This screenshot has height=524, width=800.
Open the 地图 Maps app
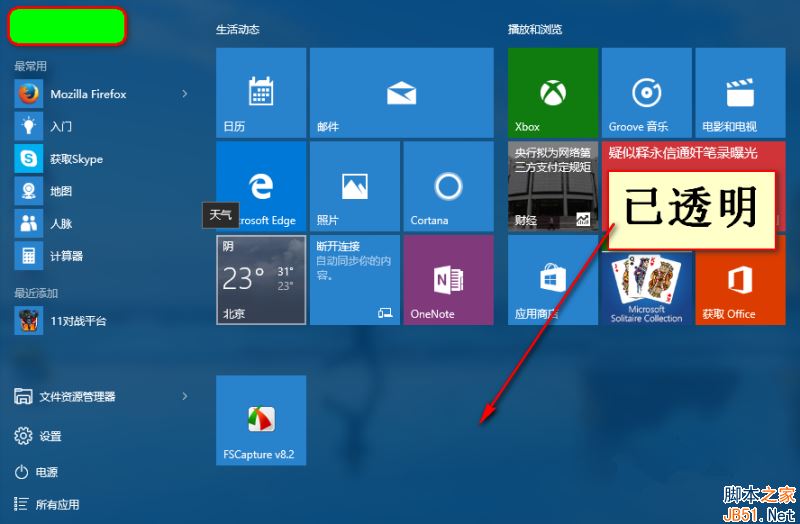click(61, 191)
